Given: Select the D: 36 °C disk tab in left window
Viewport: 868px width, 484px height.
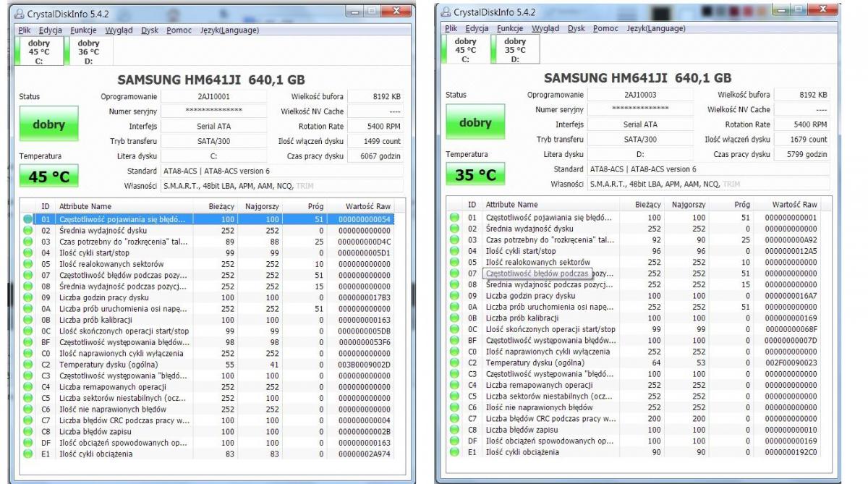Looking at the screenshot, I should (x=88, y=52).
